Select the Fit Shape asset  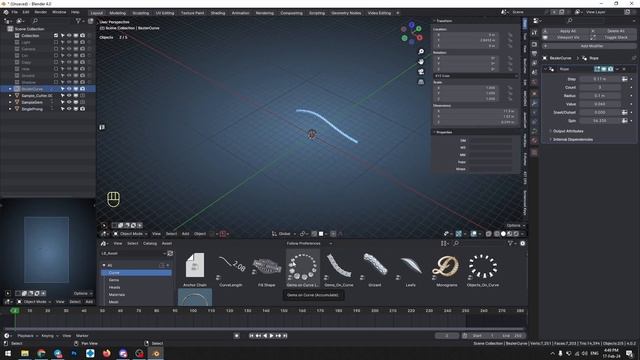click(x=267, y=268)
